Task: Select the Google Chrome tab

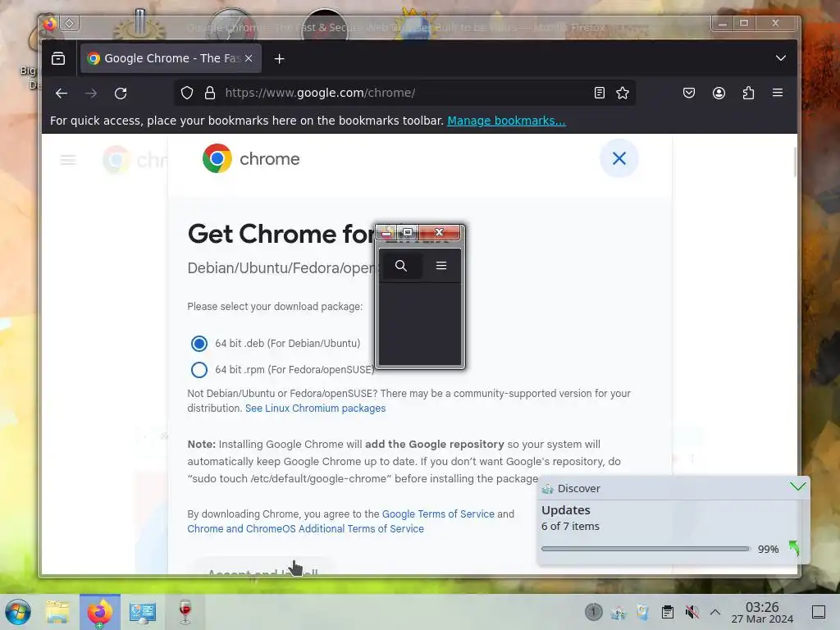Action: tap(171, 58)
